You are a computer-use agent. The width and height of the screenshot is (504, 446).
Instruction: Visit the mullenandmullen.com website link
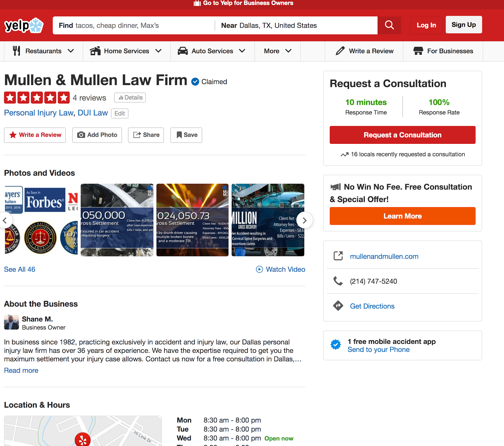click(x=384, y=256)
